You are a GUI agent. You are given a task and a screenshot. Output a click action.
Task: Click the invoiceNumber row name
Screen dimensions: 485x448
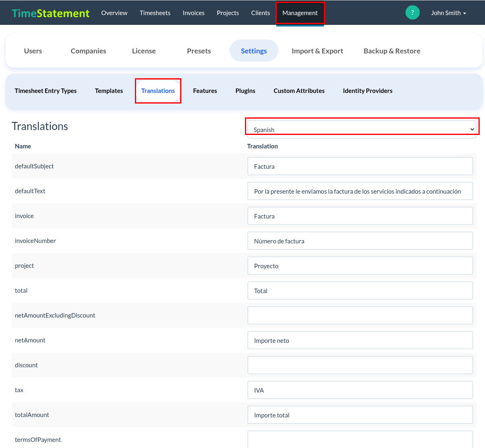click(35, 241)
